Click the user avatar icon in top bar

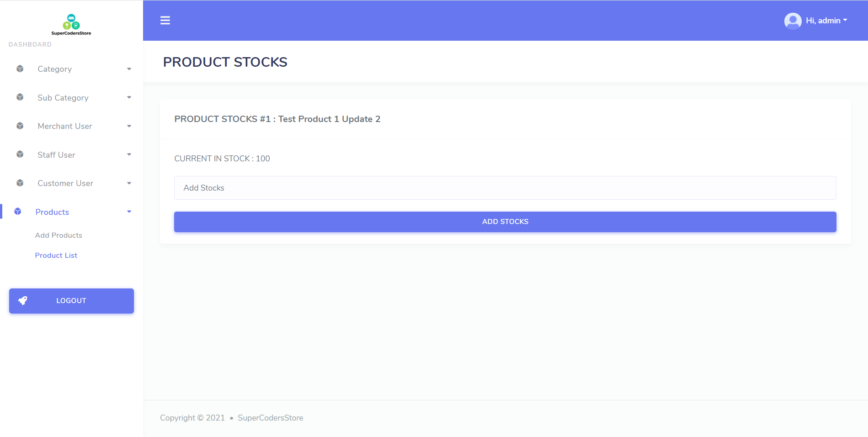(x=793, y=21)
